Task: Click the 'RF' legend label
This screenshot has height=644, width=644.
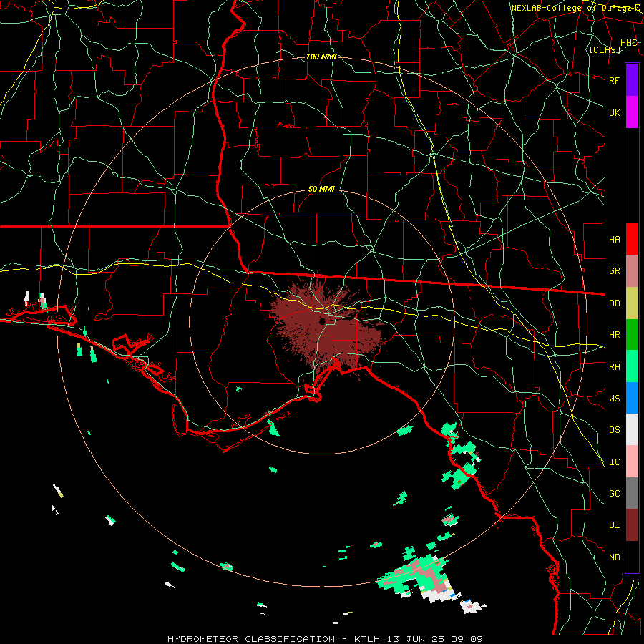Action: pos(614,80)
